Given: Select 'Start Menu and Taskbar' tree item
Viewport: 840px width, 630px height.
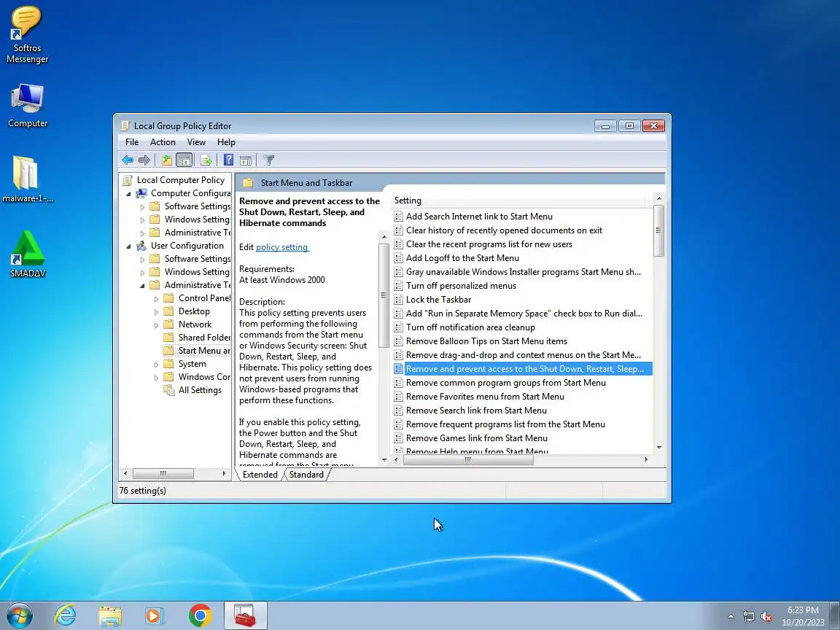Looking at the screenshot, I should [x=197, y=351].
